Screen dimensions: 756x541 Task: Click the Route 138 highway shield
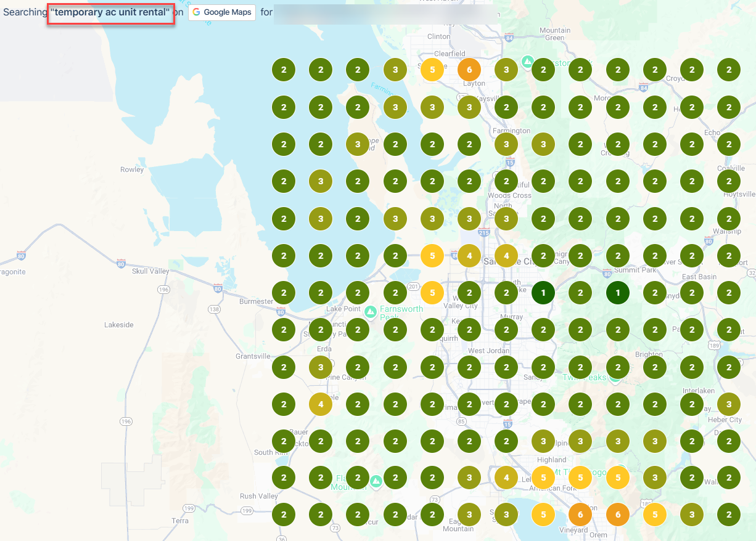click(x=214, y=309)
